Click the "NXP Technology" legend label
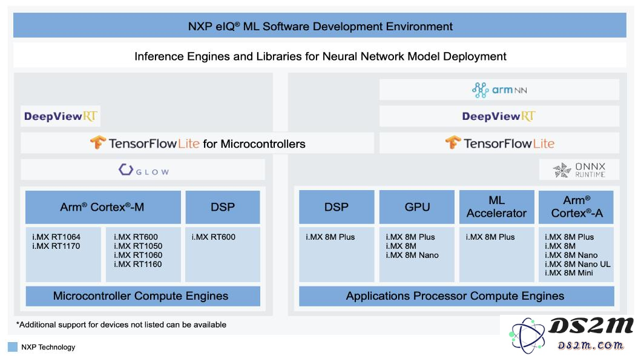 point(48,347)
